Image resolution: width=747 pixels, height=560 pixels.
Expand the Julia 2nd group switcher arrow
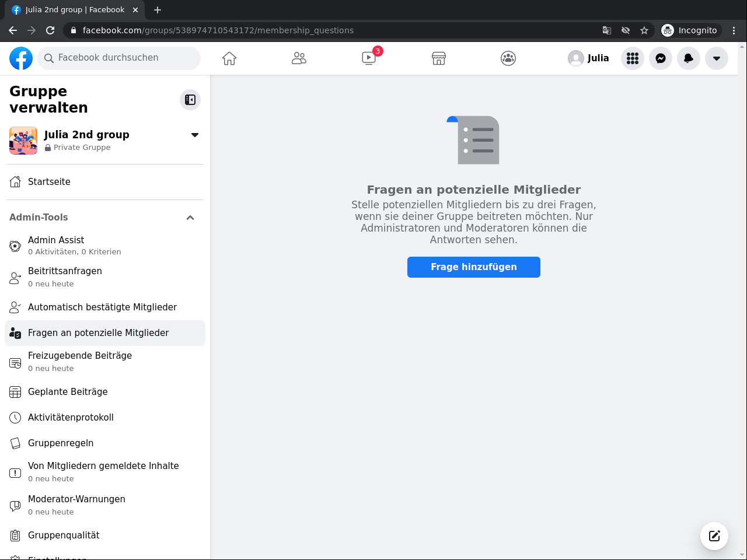[195, 135]
